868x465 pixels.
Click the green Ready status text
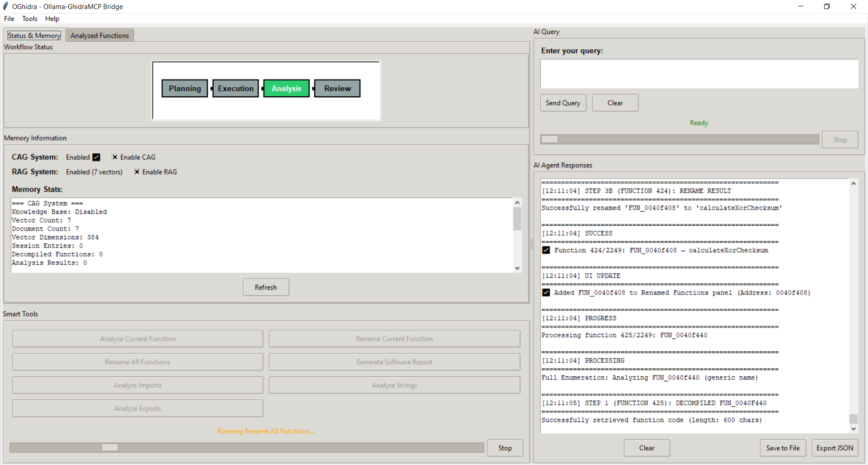click(x=699, y=123)
